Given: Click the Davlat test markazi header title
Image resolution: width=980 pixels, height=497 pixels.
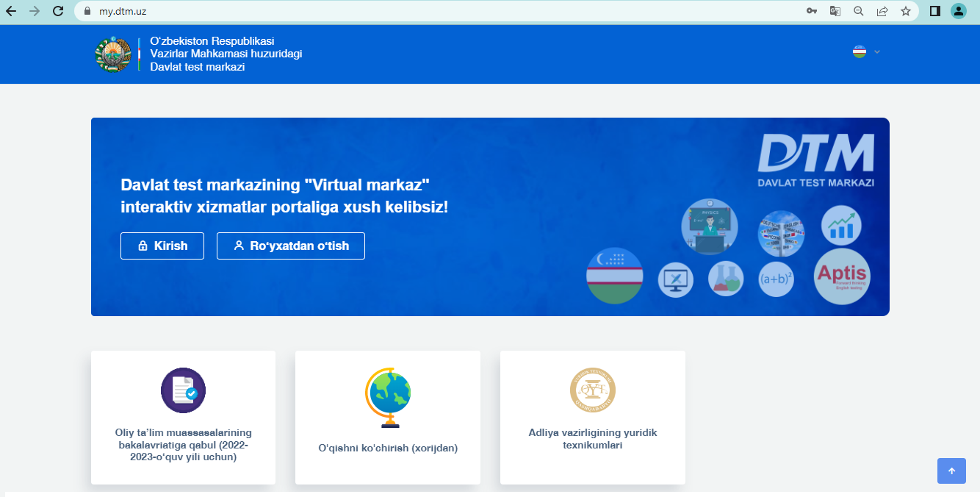Looking at the screenshot, I should (x=226, y=54).
